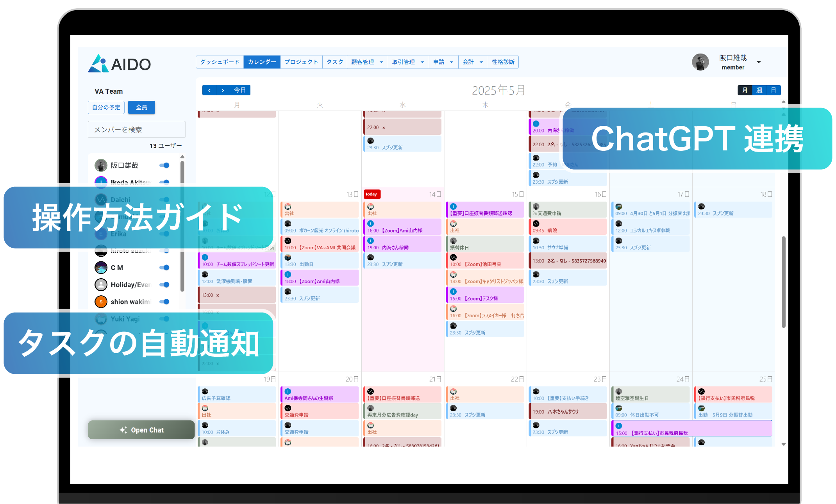Open 14:00 【Zoom】キャタリストジャパン様 event

[485, 278]
